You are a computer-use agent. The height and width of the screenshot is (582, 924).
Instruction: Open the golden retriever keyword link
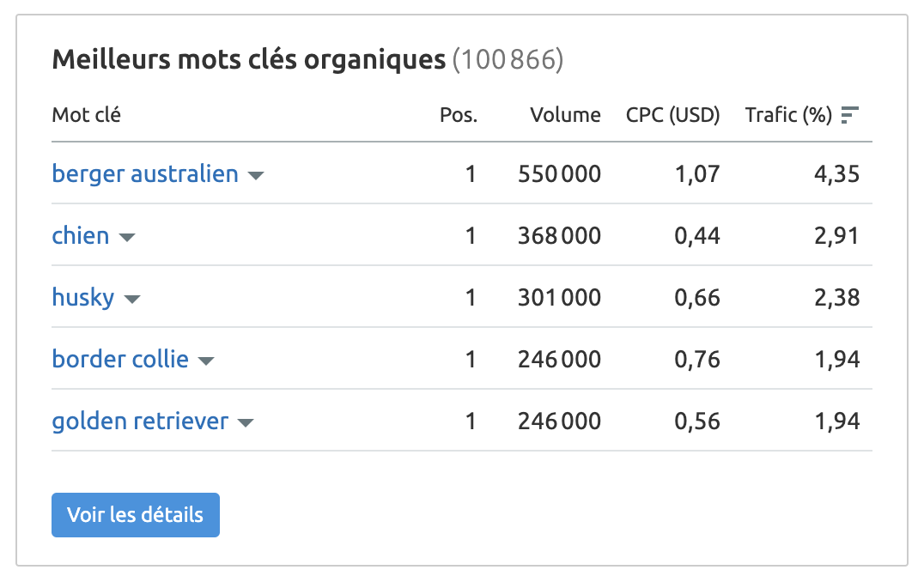[139, 421]
